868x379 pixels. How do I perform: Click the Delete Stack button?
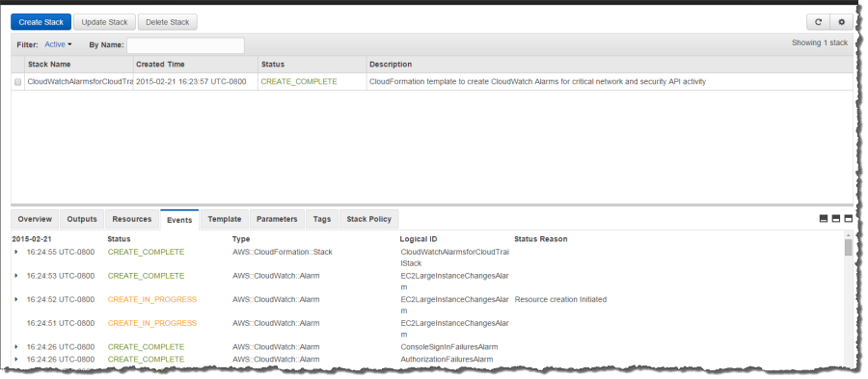click(x=167, y=22)
